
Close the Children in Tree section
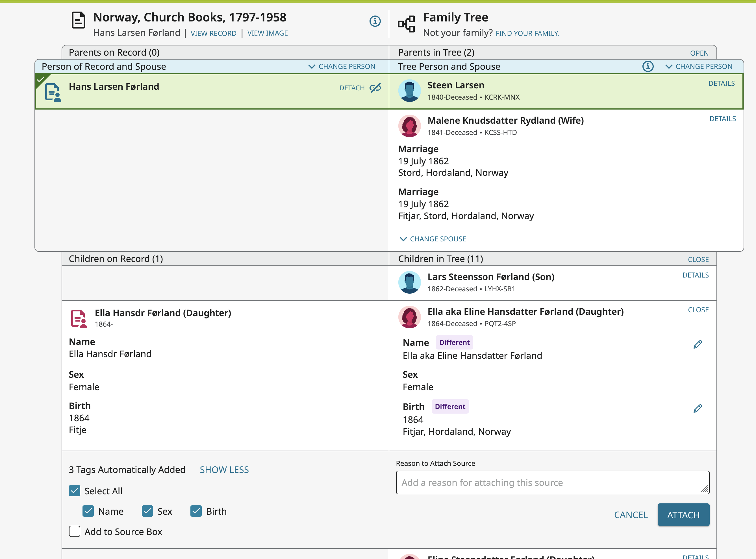(698, 259)
